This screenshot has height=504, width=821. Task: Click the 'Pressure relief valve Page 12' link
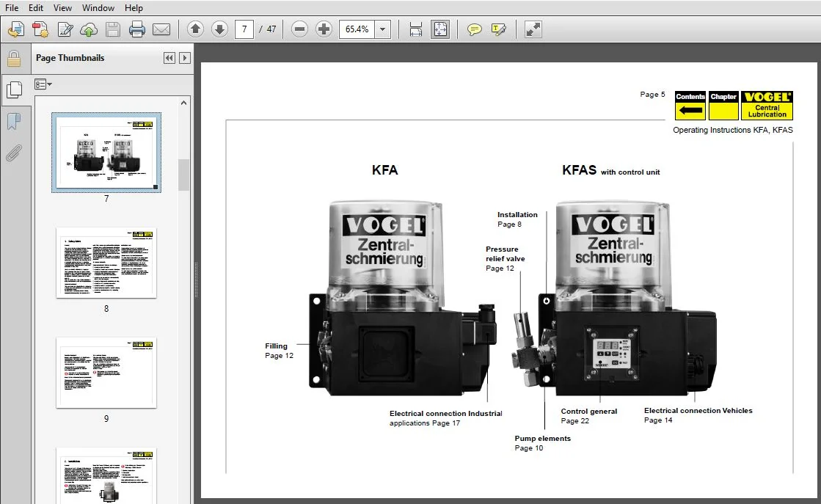pos(505,258)
